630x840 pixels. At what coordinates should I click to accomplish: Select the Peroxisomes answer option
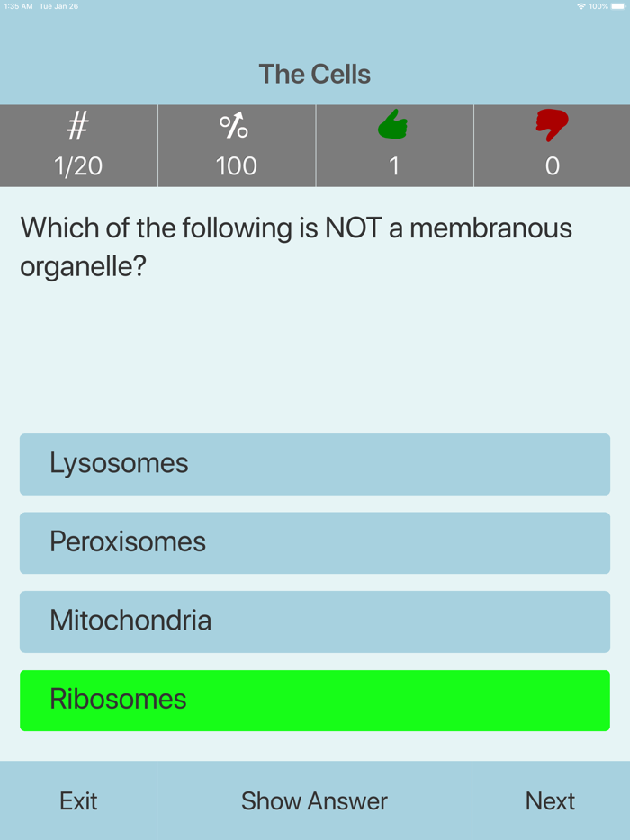point(314,543)
